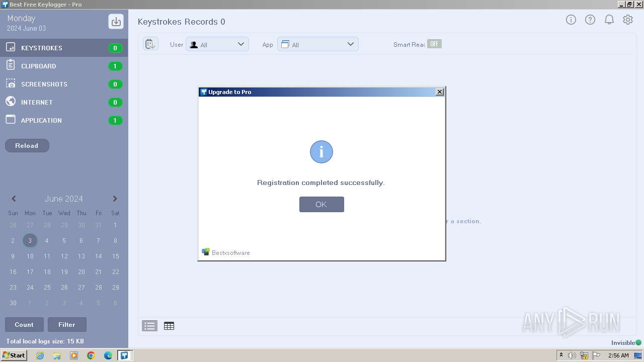The image size is (644, 362).
Task: Select June 3 on calendar
Action: click(x=30, y=240)
